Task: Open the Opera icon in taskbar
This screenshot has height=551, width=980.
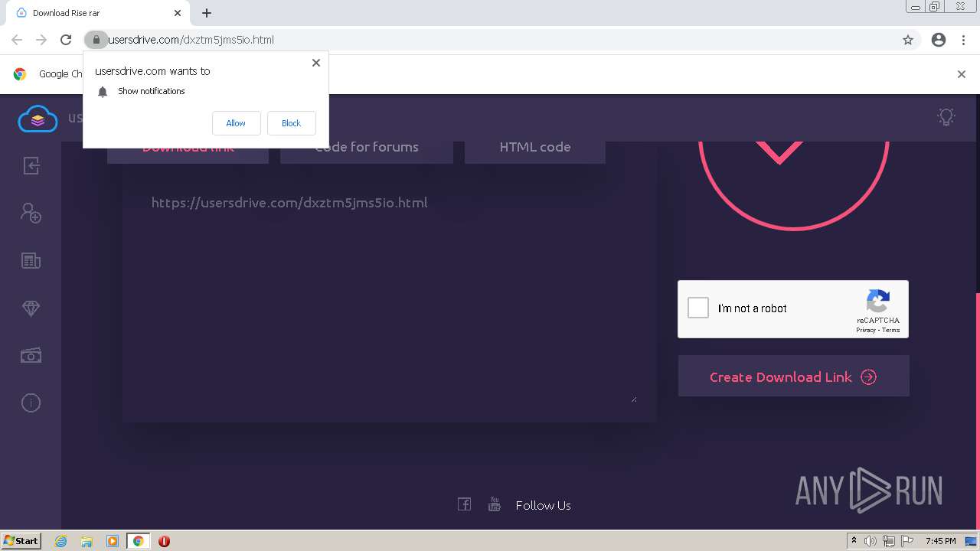Action: (164, 541)
